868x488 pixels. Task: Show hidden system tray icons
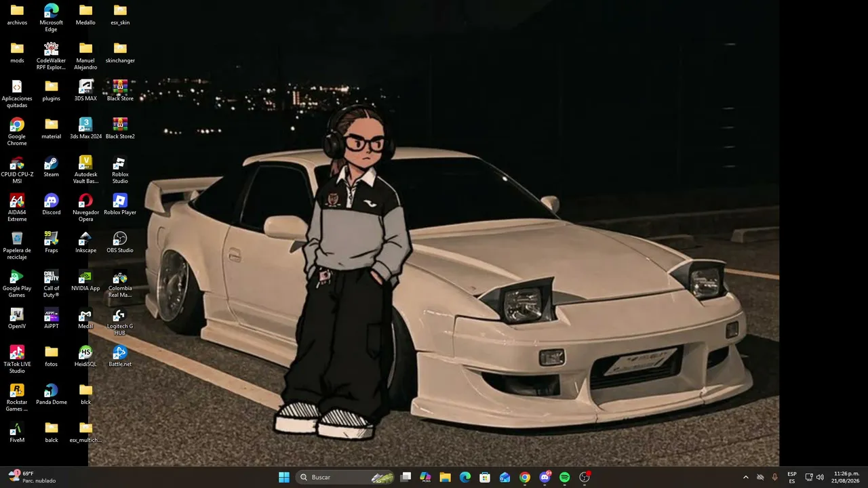(746, 477)
